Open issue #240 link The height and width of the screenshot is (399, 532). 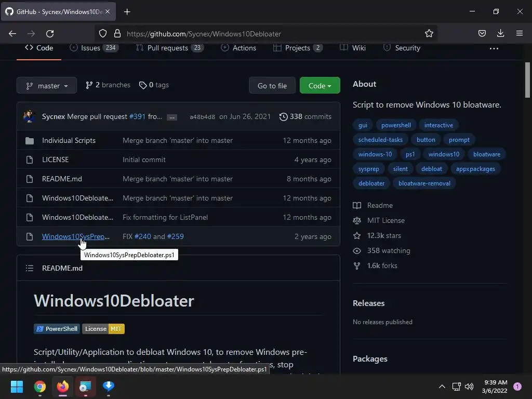point(143,236)
